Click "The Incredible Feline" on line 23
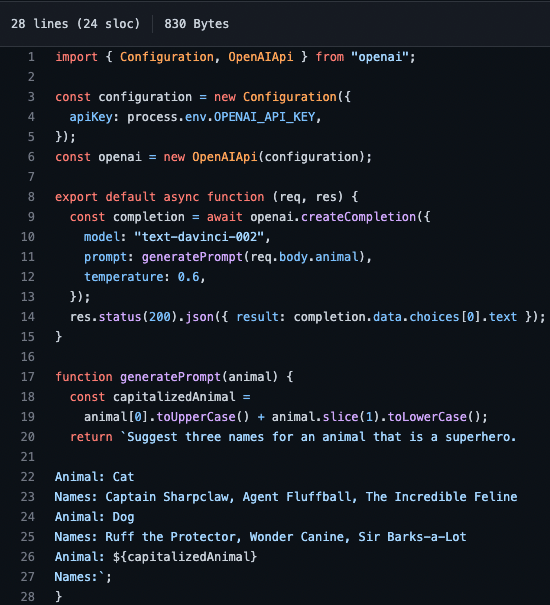550x605 pixels. tap(442, 497)
